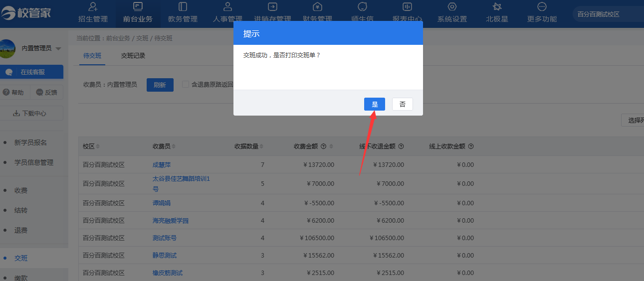The height and width of the screenshot is (281, 644).
Task: Open 结转 in the sidebar
Action: [21, 210]
